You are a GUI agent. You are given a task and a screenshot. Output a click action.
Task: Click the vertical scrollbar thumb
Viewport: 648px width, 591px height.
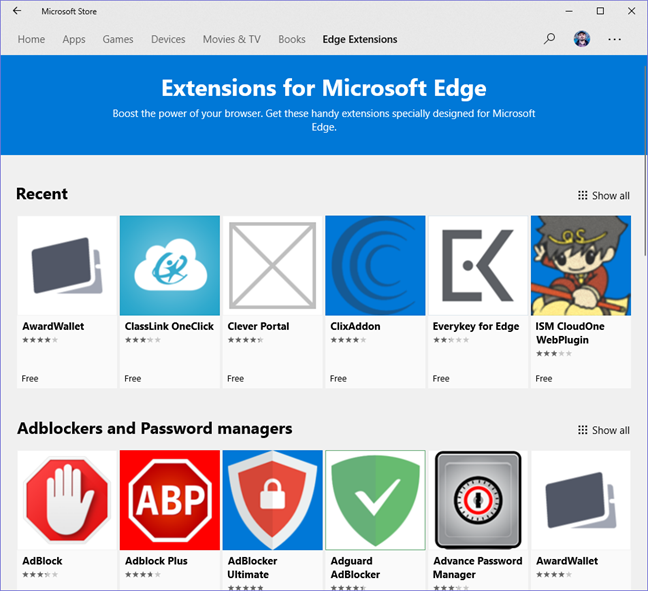[x=646, y=161]
